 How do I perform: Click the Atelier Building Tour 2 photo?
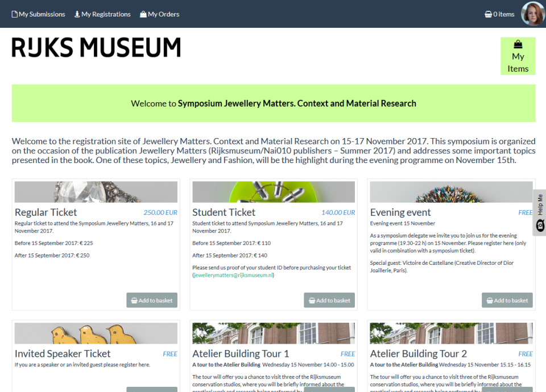pyautogui.click(x=451, y=333)
